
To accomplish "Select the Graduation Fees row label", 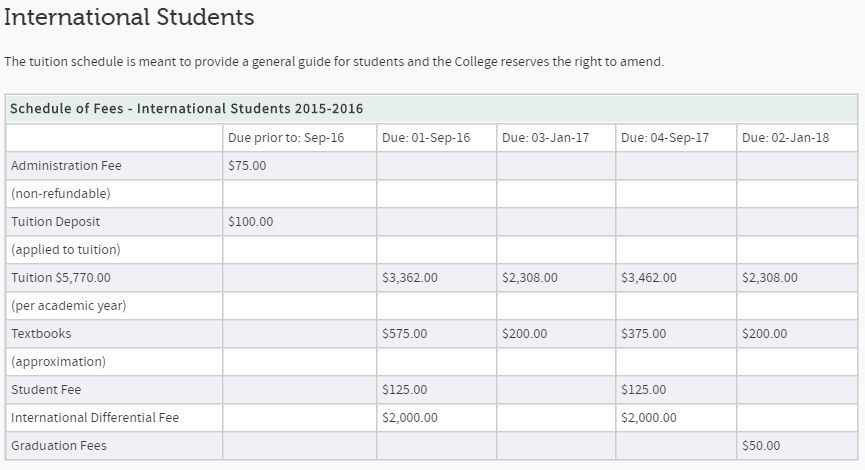I will click(58, 446).
